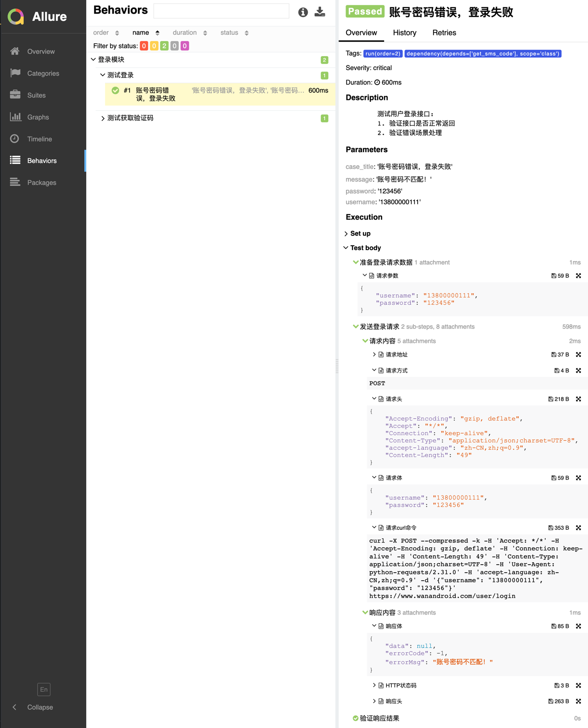Click the pane splitter drag handle
Image resolution: width=588 pixels, height=728 pixels.
coord(337,366)
